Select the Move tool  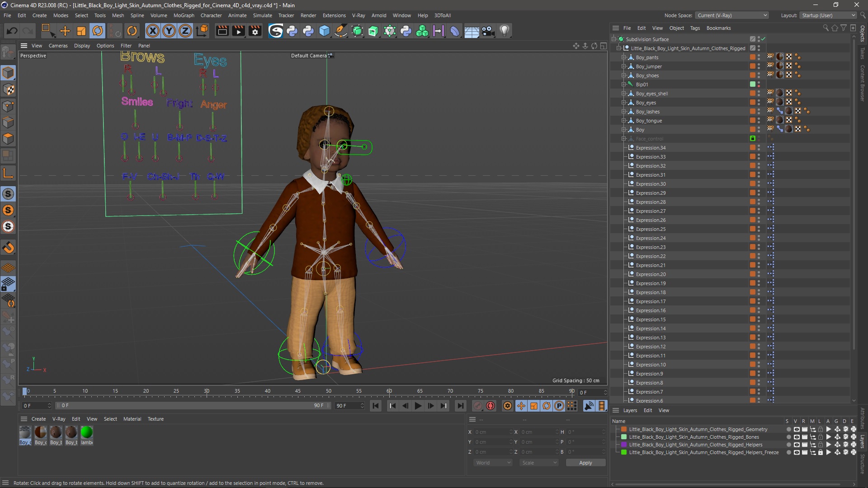pyautogui.click(x=65, y=31)
